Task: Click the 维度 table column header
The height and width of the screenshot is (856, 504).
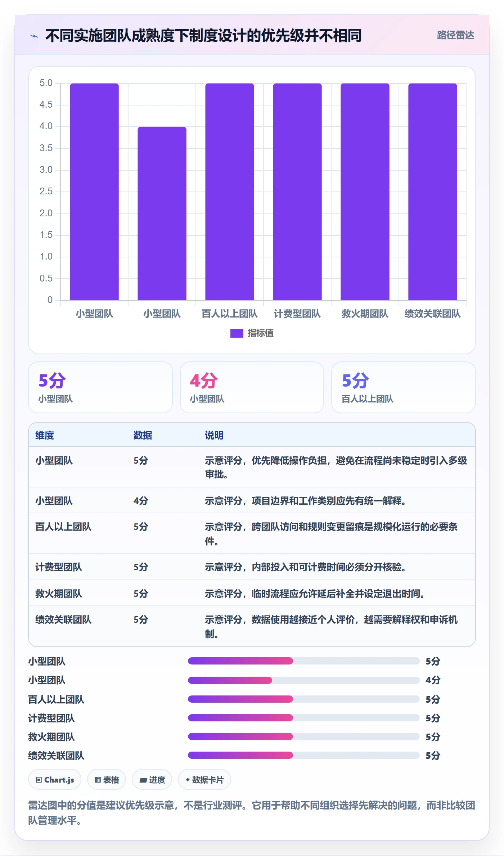Action: [x=45, y=435]
